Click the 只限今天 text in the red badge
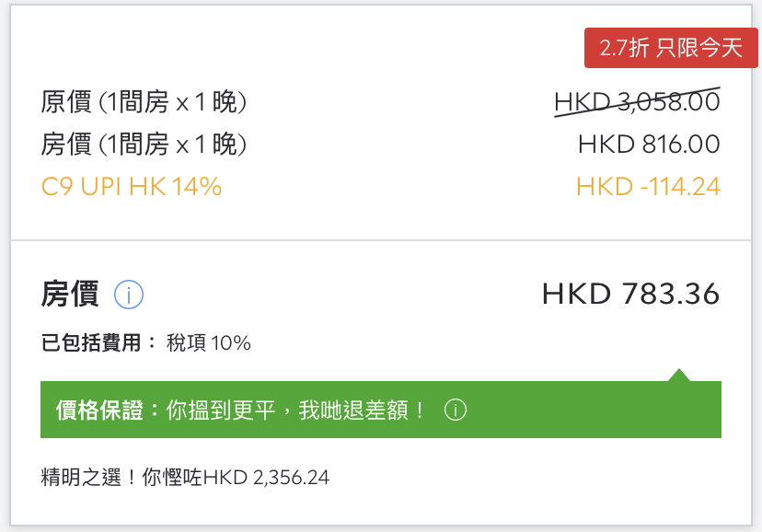This screenshot has height=532, width=762. coord(699,49)
